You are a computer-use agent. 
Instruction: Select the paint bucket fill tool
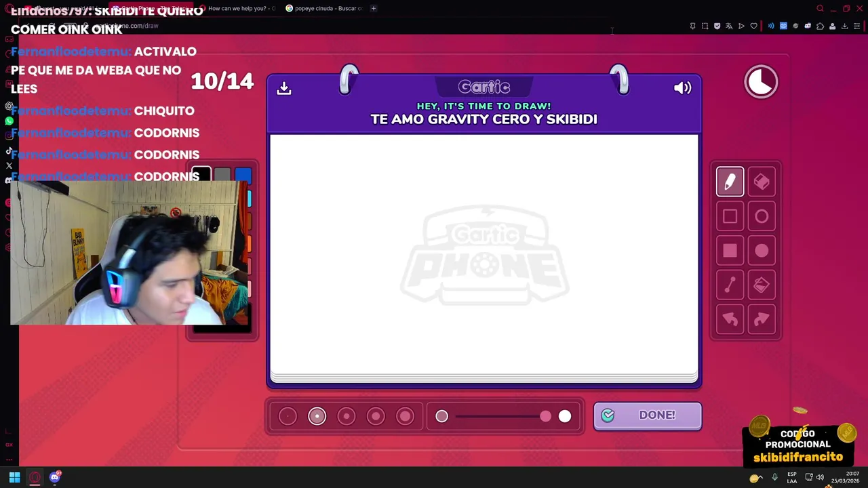click(x=762, y=285)
